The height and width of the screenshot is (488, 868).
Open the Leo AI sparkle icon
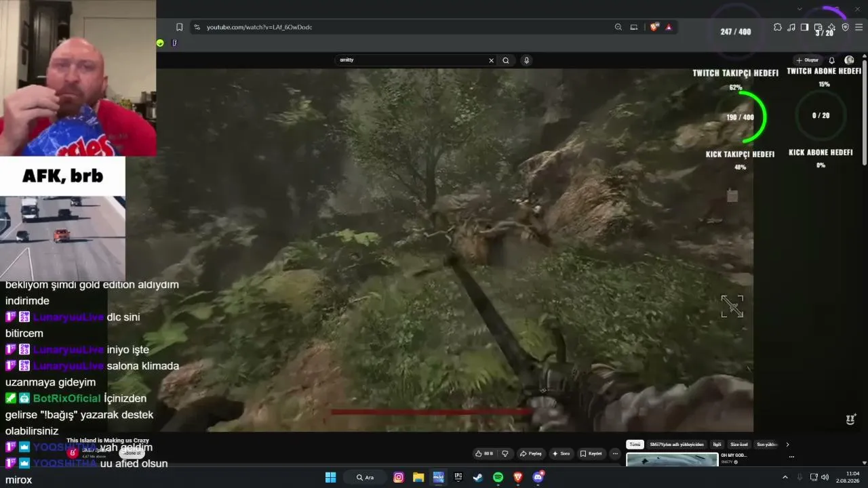click(x=831, y=27)
